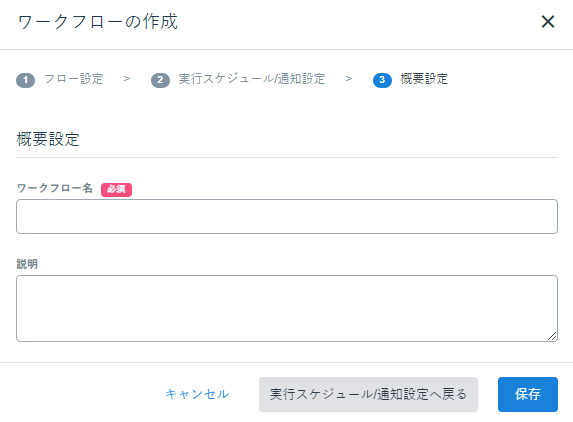Viewport: 573px width, 422px height.
Task: Click the textarea resize handle corner
Action: point(552,336)
